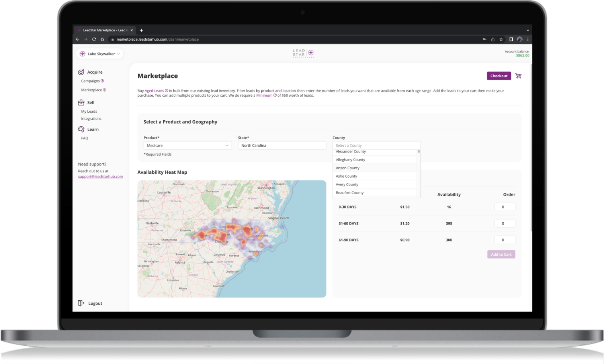604x364 pixels.
Task: Open the Integrations page
Action: point(91,119)
